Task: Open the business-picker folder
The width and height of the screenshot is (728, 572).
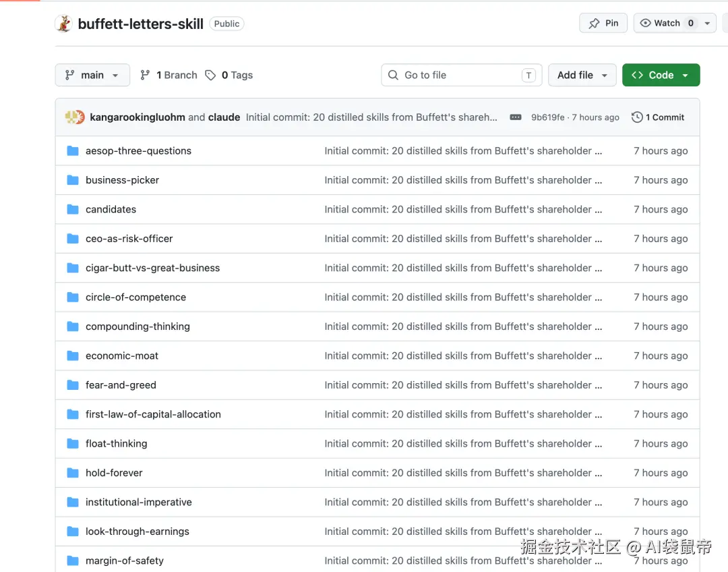Action: 122,180
